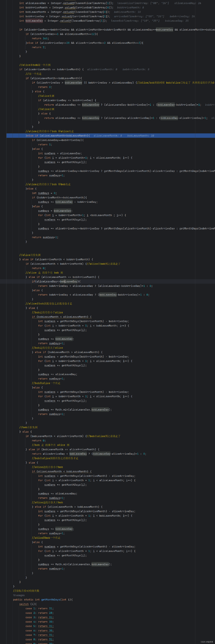
Task: Click the comment '//alice走的月份小于bob'
Action: coord(47,467)
